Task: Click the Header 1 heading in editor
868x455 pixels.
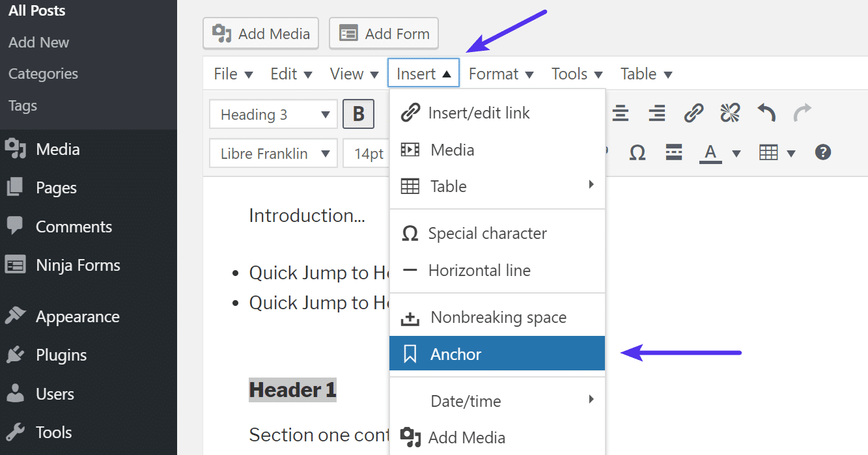Action: [292, 390]
